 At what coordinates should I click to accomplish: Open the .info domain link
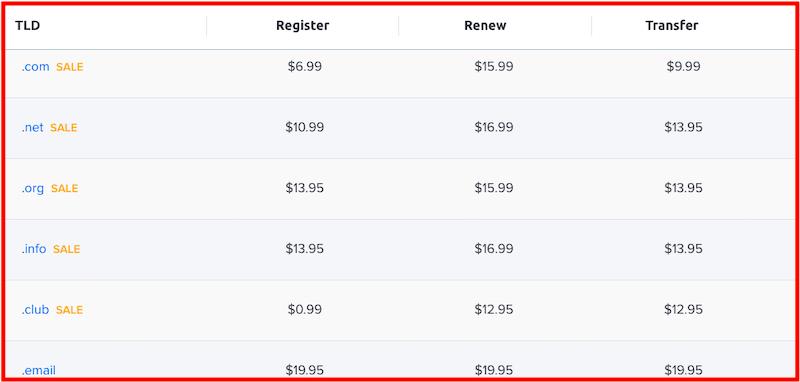pos(34,249)
